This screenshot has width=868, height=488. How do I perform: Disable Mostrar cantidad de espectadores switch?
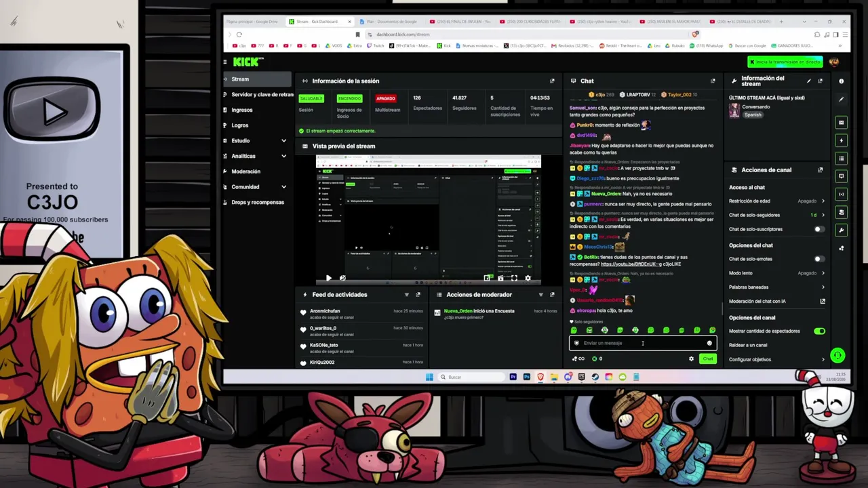pos(820,331)
